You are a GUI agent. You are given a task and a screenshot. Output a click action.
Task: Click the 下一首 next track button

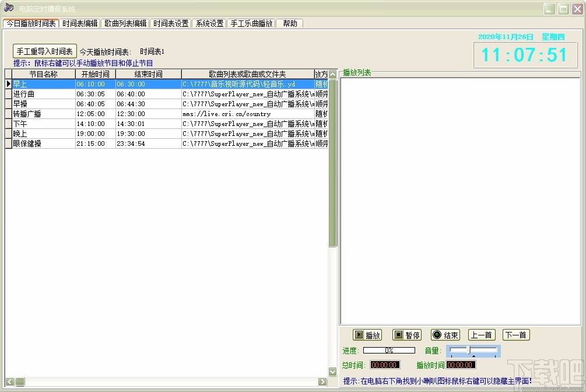pyautogui.click(x=515, y=334)
